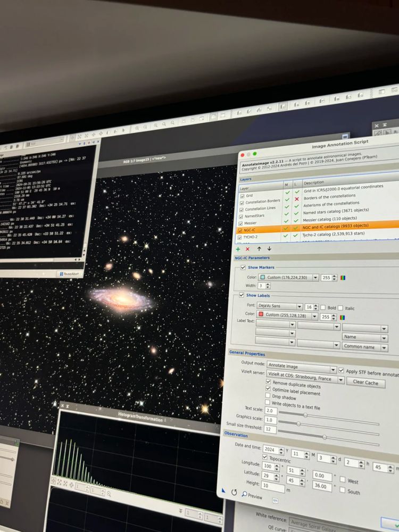
Task: Enable Write objects to a text file
Action: (268, 402)
